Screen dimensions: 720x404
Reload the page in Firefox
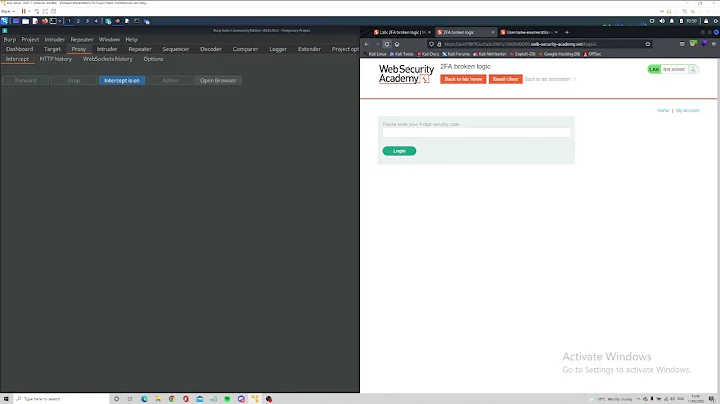click(x=387, y=44)
